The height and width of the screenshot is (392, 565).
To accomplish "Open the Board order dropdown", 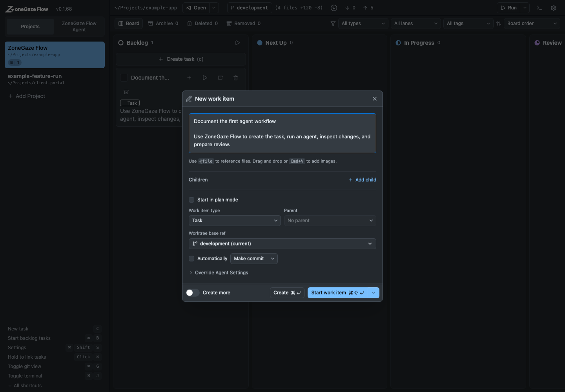I will 532,24.
